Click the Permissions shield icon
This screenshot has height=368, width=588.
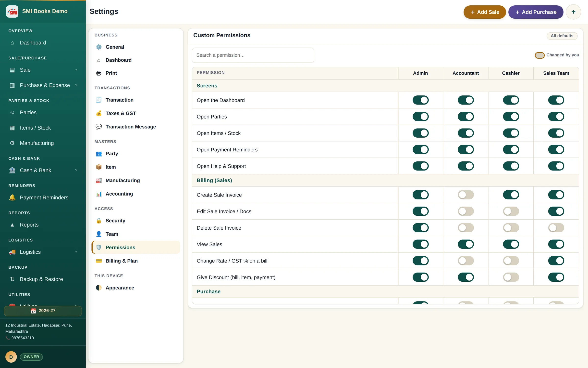pos(99,247)
